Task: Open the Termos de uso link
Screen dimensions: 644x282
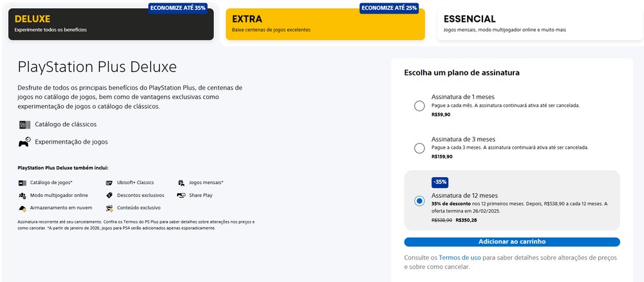Action: point(459,258)
